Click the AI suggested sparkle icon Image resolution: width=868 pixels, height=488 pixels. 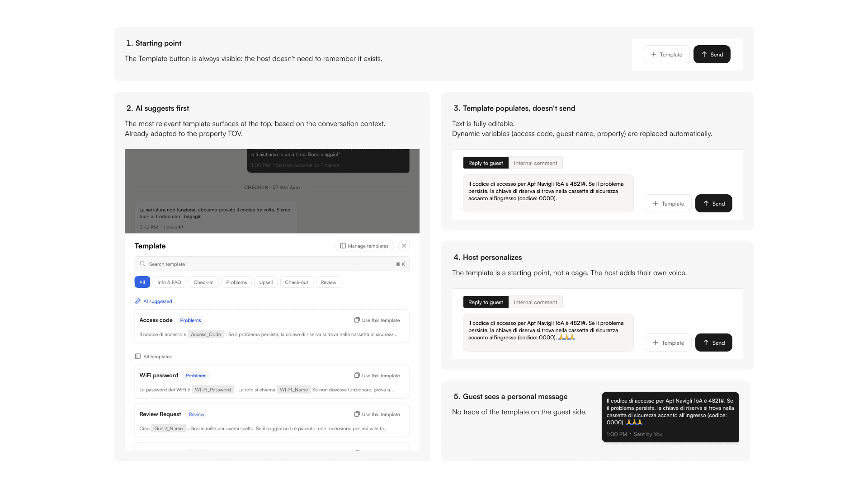click(138, 301)
